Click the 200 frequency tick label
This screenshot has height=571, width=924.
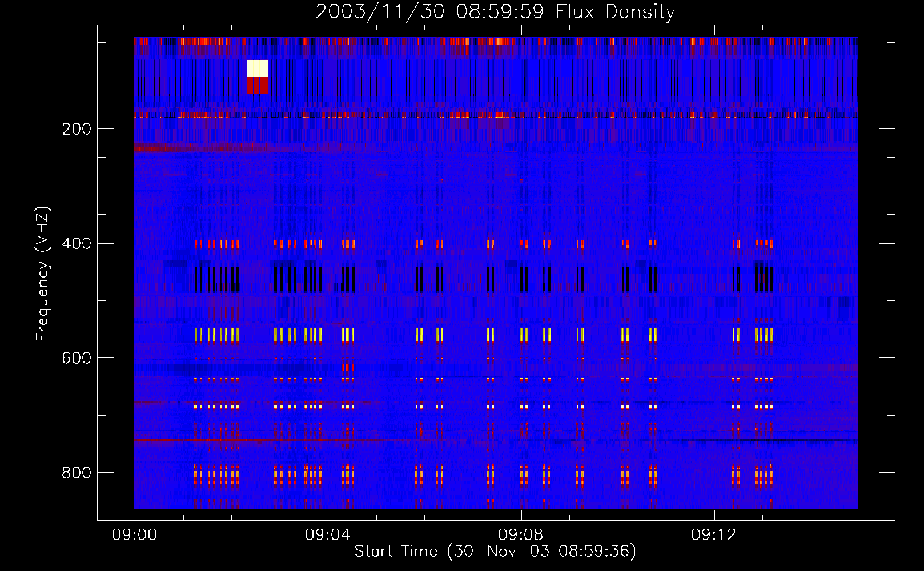[x=77, y=129]
